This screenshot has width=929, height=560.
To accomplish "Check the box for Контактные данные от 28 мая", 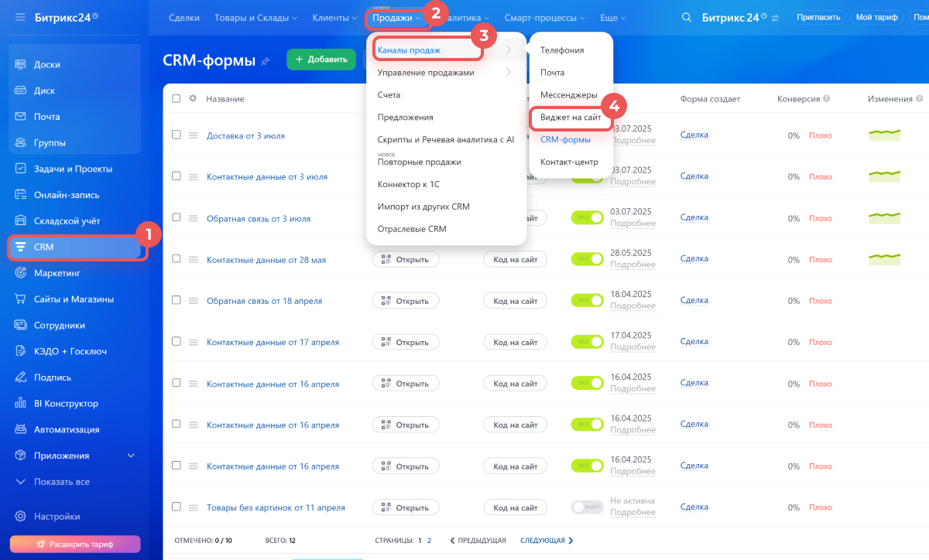I will 177,259.
